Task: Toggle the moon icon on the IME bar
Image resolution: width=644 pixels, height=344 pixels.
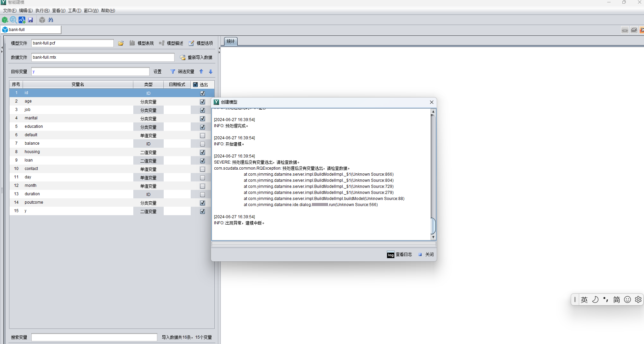Action: [595, 299]
